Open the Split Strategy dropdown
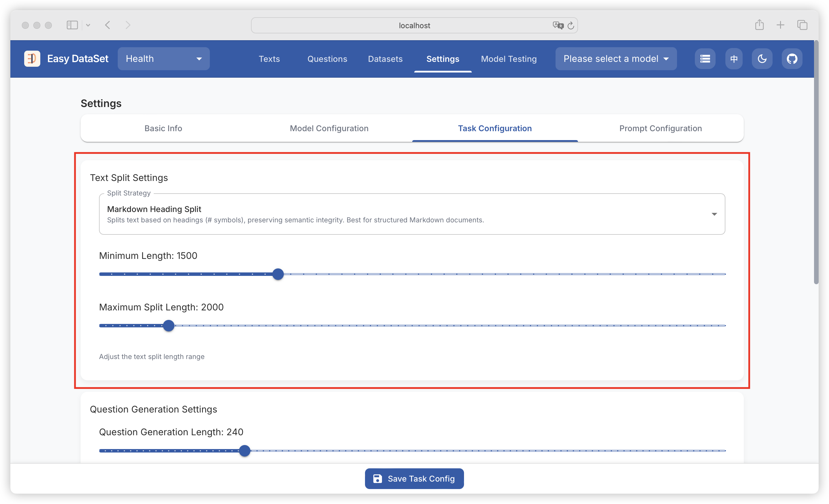Image resolution: width=829 pixels, height=504 pixels. 412,214
